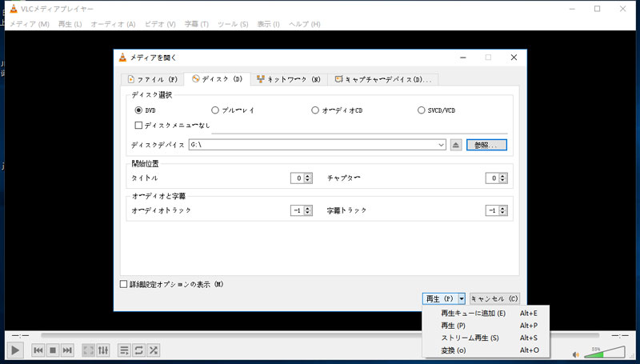Image resolution: width=640 pixels, height=364 pixels.
Task: Adjust the volume slider
Action: coord(605,352)
